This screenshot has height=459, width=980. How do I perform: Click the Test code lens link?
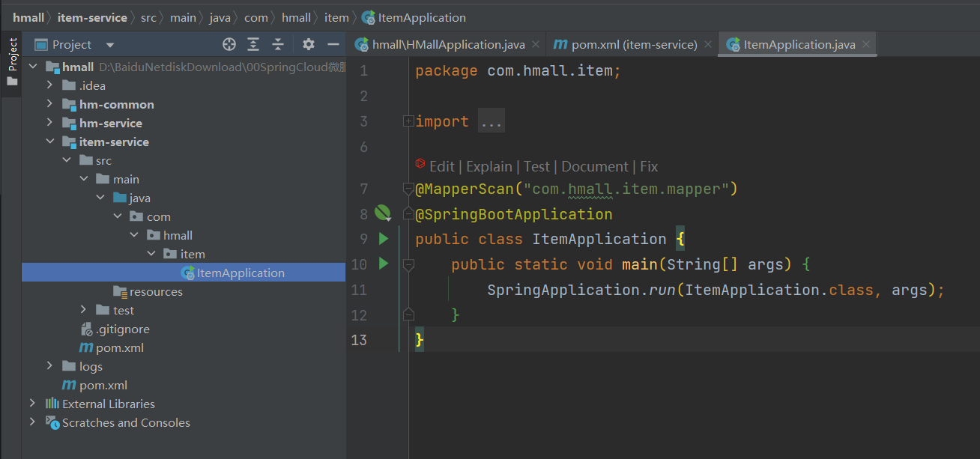tap(536, 166)
